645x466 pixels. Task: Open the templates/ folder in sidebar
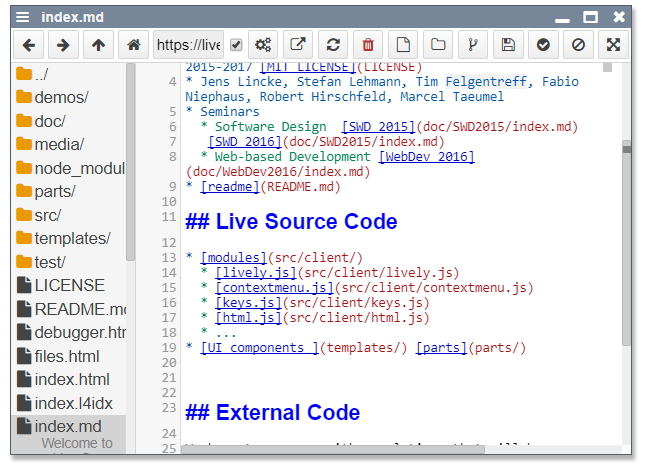(72, 238)
